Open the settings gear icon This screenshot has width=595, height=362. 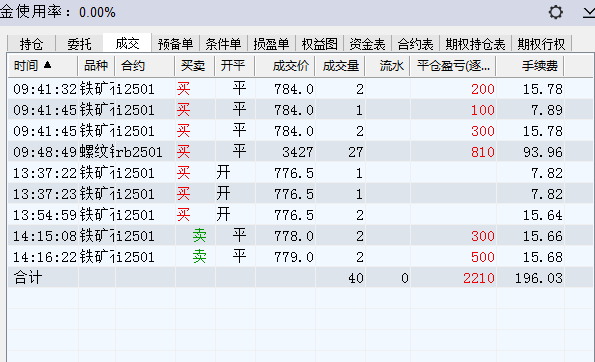pyautogui.click(x=556, y=13)
